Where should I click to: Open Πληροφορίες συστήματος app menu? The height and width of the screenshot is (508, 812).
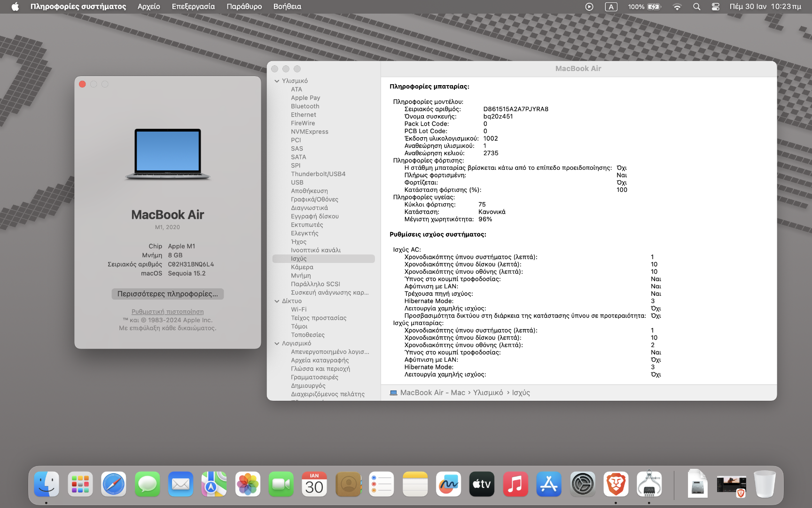point(78,7)
